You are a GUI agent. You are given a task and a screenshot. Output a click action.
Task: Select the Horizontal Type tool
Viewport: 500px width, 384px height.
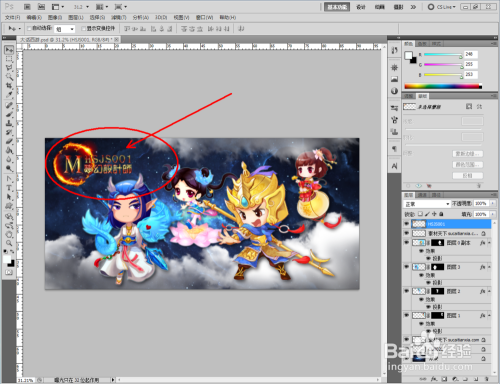point(9,188)
